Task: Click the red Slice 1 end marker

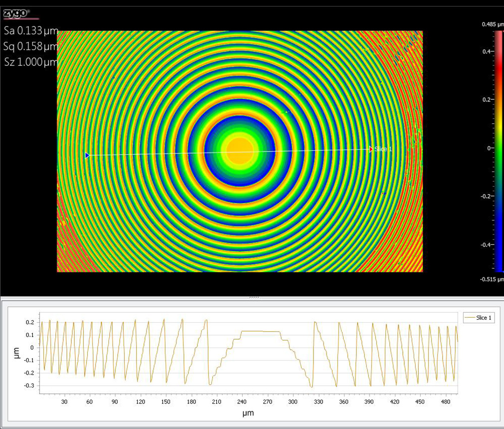Action: pyautogui.click(x=371, y=149)
